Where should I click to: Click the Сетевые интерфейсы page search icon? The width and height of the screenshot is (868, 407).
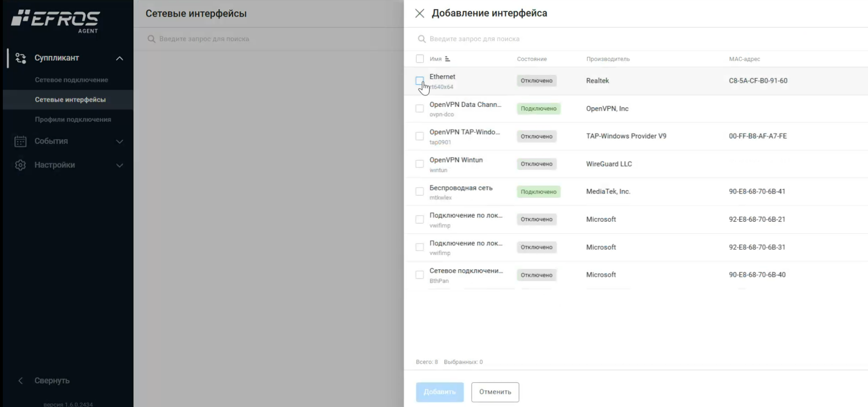pos(151,39)
